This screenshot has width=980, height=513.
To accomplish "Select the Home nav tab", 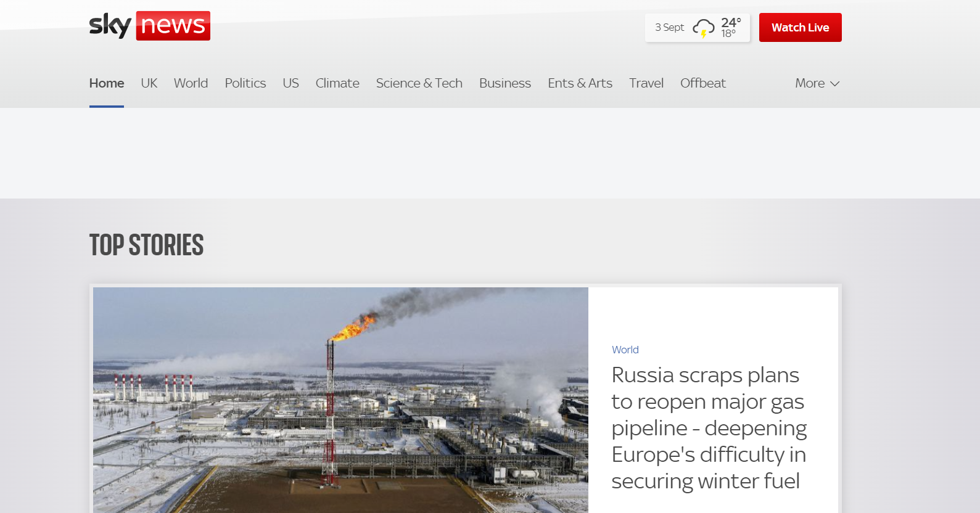I will (x=107, y=83).
